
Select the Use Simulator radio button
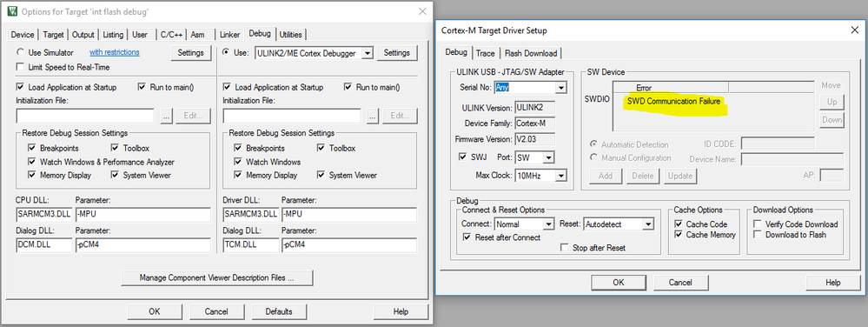(21, 53)
